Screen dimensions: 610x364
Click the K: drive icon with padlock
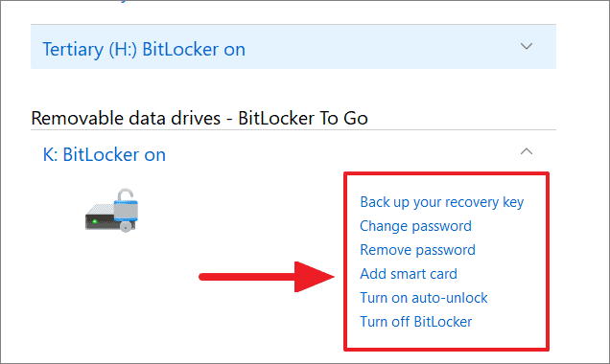[x=111, y=211]
